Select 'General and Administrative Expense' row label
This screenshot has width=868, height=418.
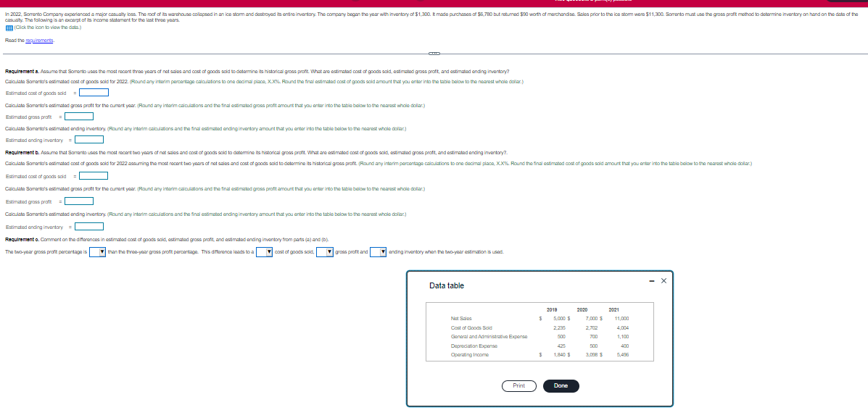pyautogui.click(x=489, y=336)
